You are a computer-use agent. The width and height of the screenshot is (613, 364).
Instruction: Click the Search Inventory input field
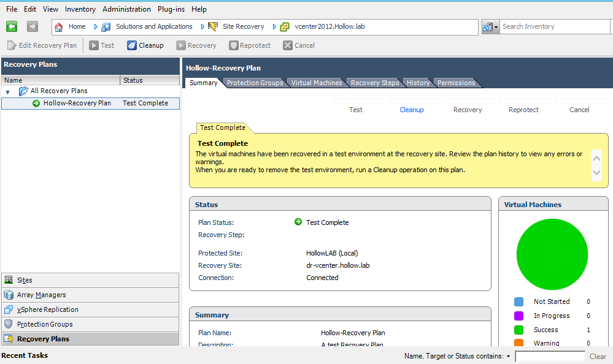tap(554, 27)
